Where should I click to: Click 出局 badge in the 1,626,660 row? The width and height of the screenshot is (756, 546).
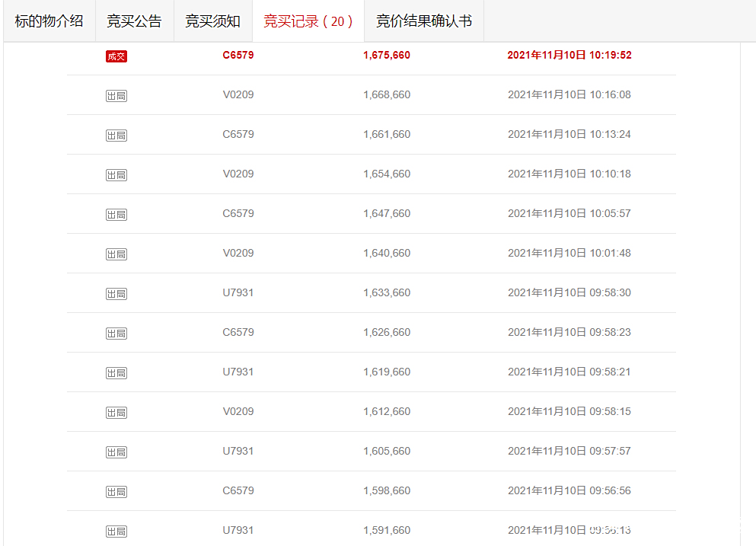coord(116,334)
